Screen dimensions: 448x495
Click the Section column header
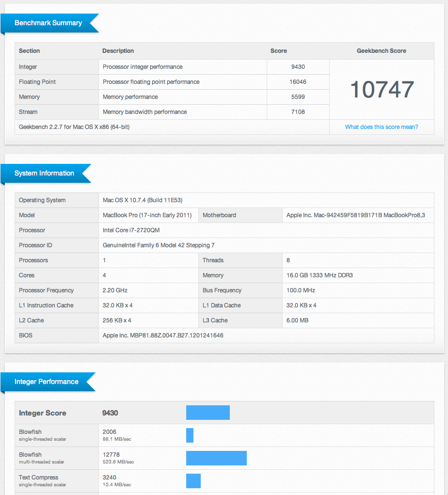point(30,51)
